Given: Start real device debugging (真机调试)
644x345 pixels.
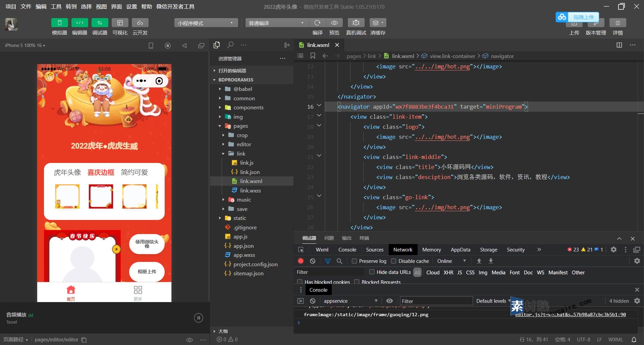Looking at the screenshot, I should coord(356,23).
